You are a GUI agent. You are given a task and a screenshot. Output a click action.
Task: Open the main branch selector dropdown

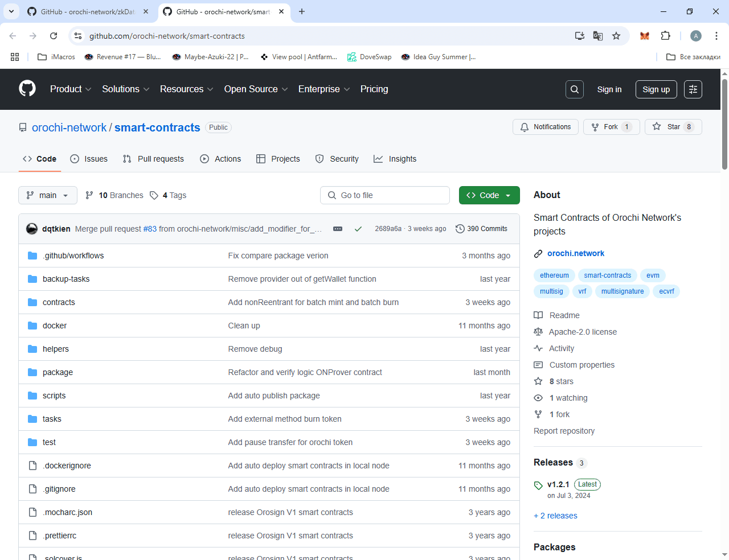(47, 195)
